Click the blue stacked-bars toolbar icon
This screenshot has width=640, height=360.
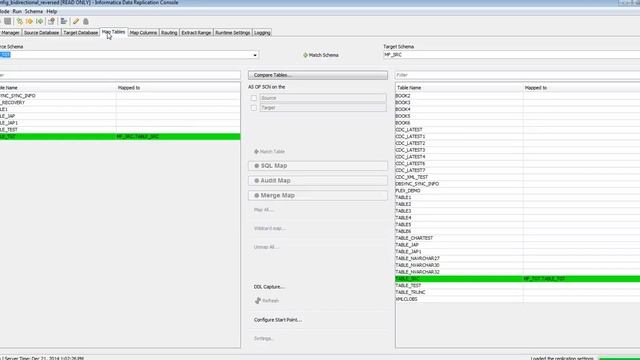[64, 21]
